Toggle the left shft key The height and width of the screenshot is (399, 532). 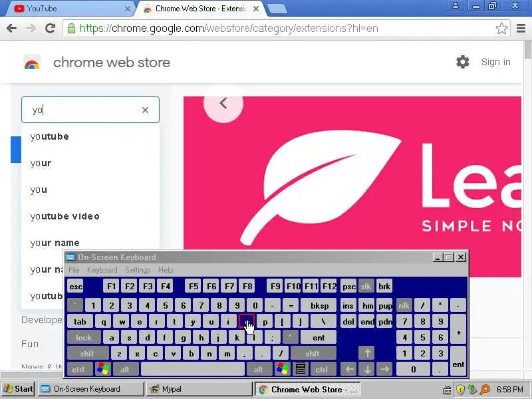point(88,353)
